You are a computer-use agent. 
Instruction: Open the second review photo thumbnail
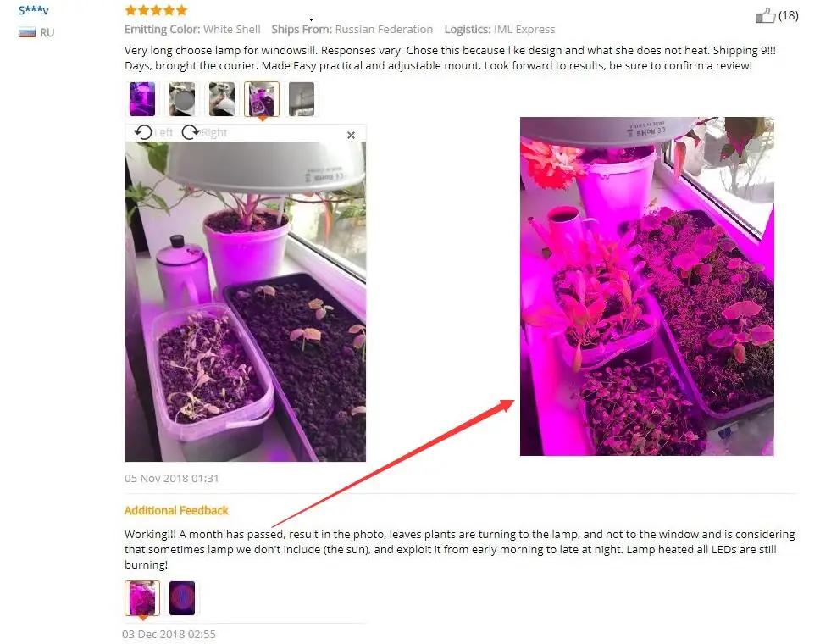coord(182,99)
